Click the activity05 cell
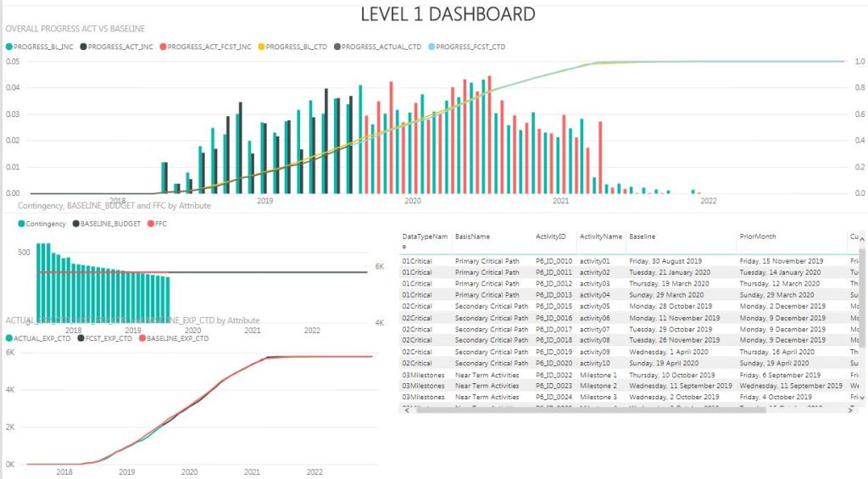Viewport: 868px width, 479px height. pos(594,306)
